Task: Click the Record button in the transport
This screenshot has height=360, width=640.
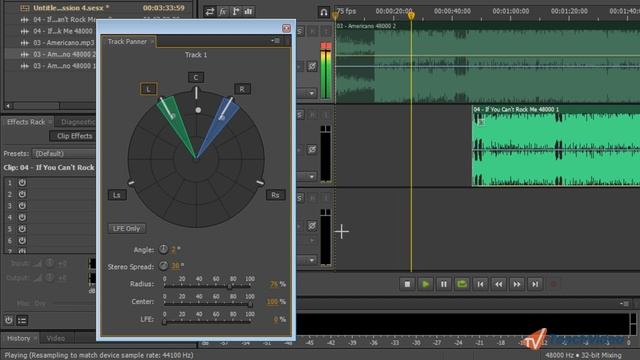Action: (x=553, y=284)
